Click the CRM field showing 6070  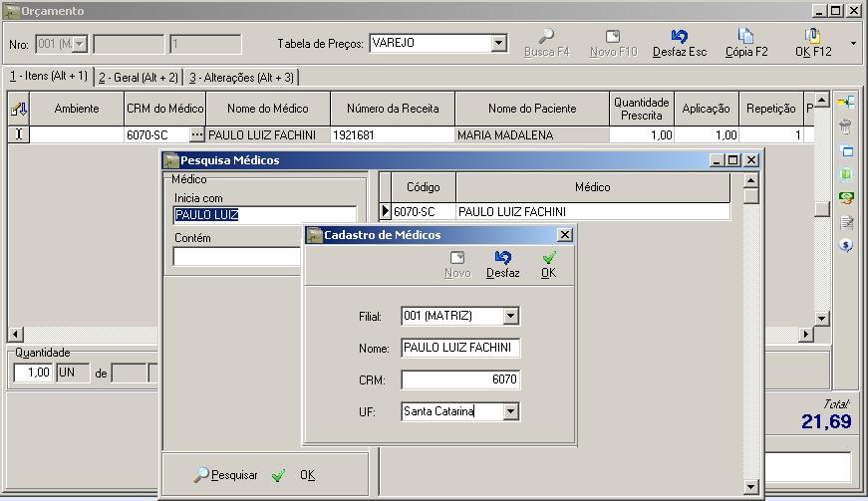[x=460, y=379]
